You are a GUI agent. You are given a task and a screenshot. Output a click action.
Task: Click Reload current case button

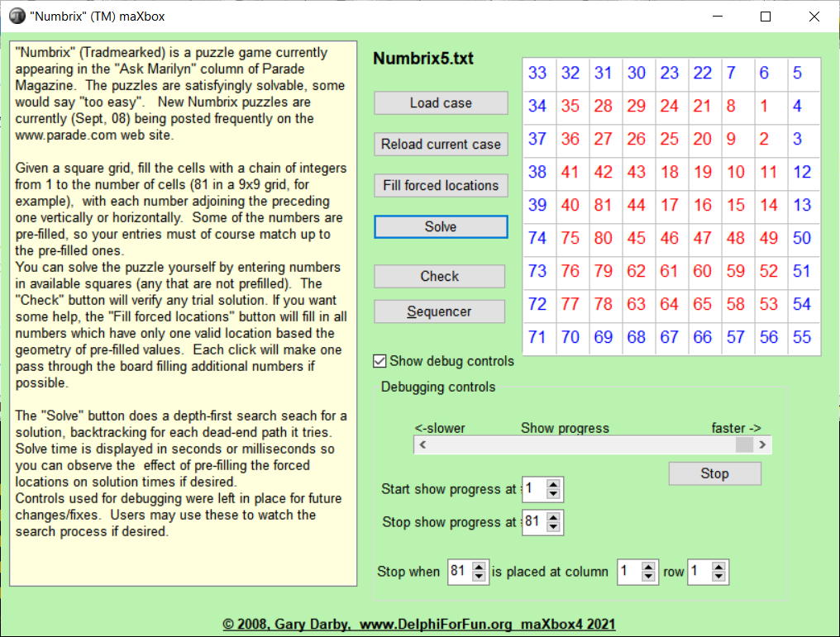click(x=441, y=144)
